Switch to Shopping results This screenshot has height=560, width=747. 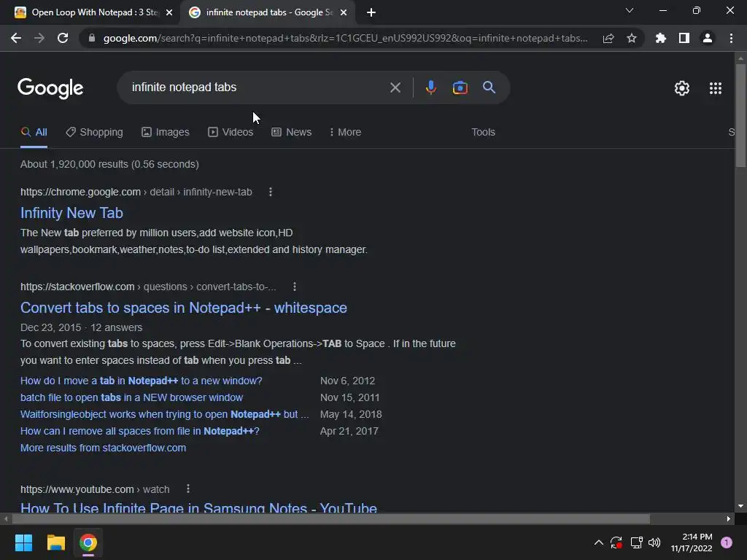[94, 132]
